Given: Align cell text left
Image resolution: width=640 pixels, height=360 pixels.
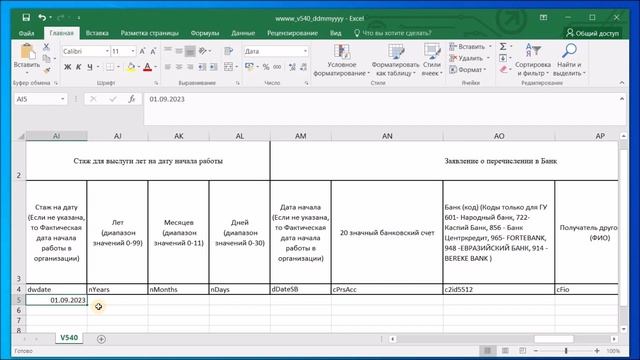Looking at the screenshot, I should point(168,67).
